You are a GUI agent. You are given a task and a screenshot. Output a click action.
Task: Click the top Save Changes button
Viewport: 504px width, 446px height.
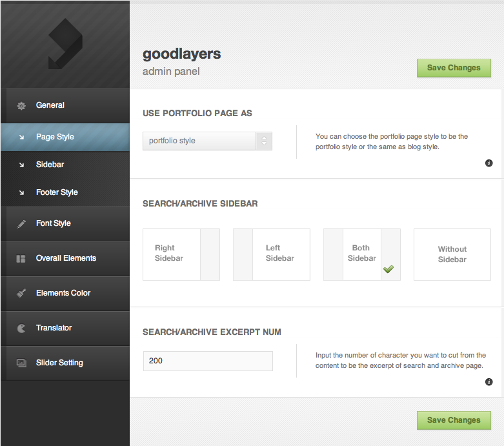454,68
